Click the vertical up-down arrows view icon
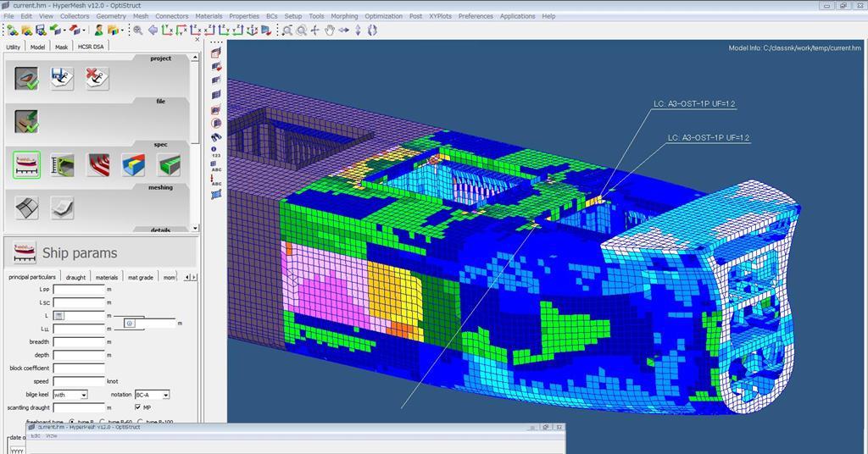The width and height of the screenshot is (868, 454). pos(359,30)
